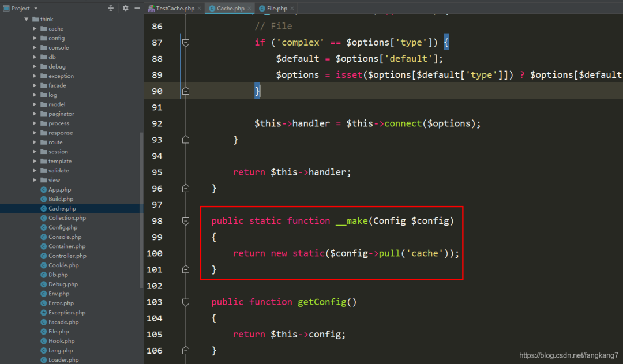Screen dimensions: 623x364
Task: Click fold end marker at line 96
Action: click(186, 188)
